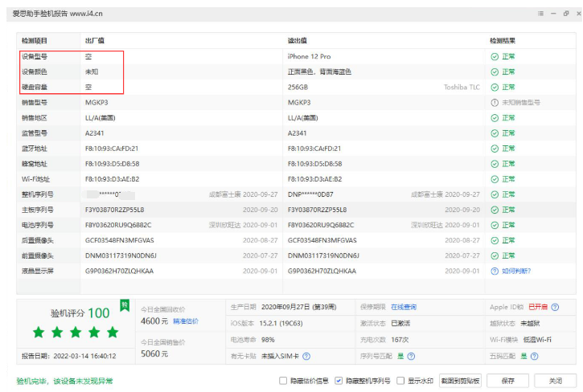The width and height of the screenshot is (583, 392).
Task: Click the green check icon for 销售地区 row
Action: [x=495, y=118]
